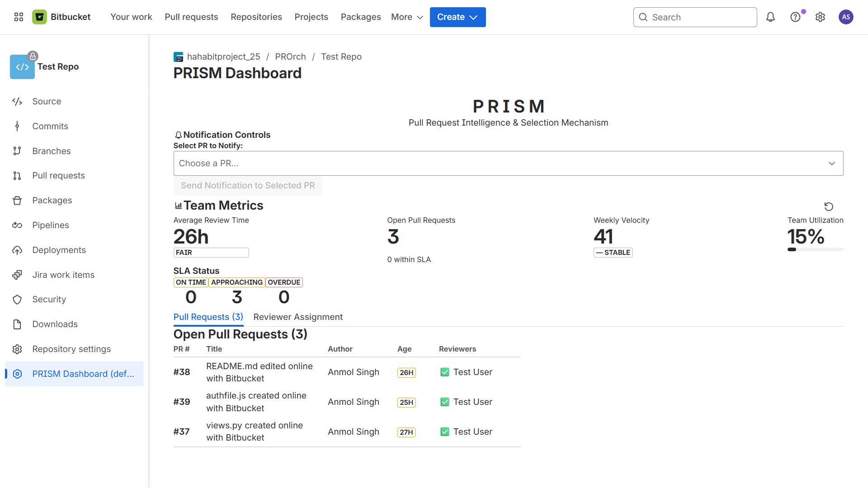Toggle the reviewer checkbox for PR #38
Image resolution: width=868 pixels, height=488 pixels.
coord(445,372)
